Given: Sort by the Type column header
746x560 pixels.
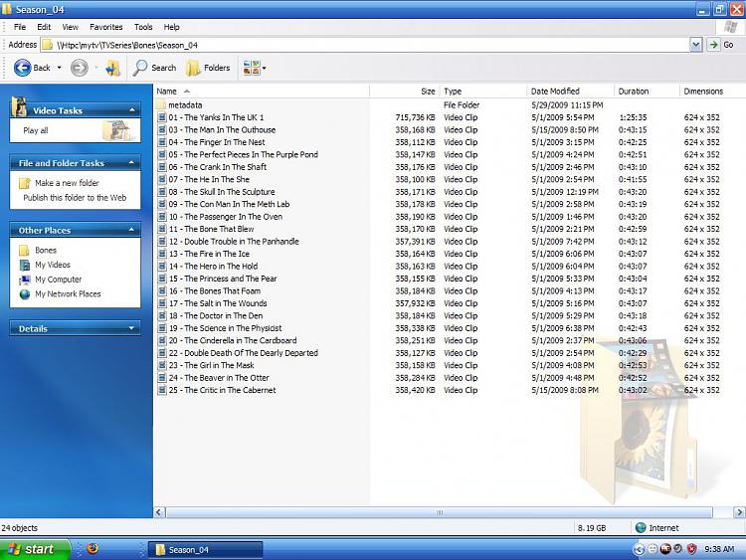Looking at the screenshot, I should pyautogui.click(x=482, y=92).
